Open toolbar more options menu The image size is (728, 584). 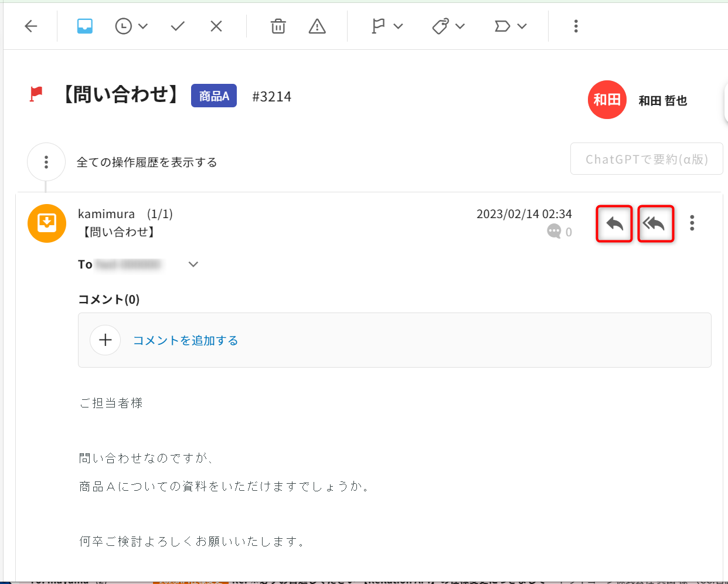pos(576,26)
